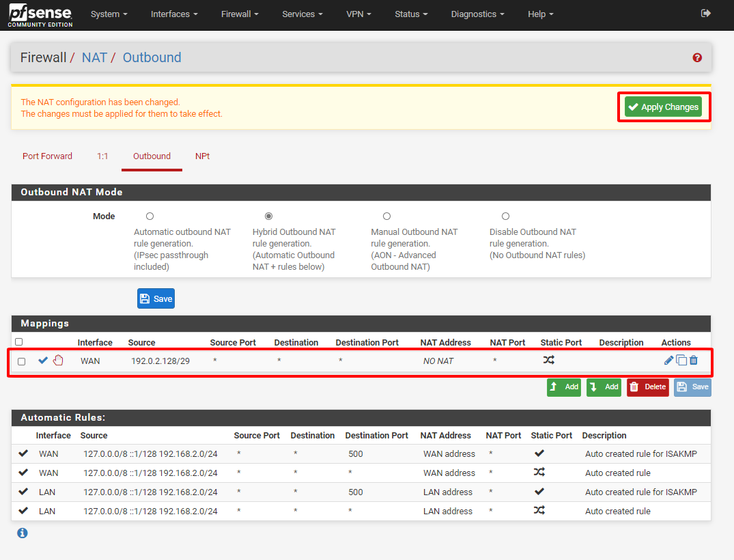Click the 192.0.2.128/29 source cell
The height and width of the screenshot is (560, 734).
click(160, 361)
